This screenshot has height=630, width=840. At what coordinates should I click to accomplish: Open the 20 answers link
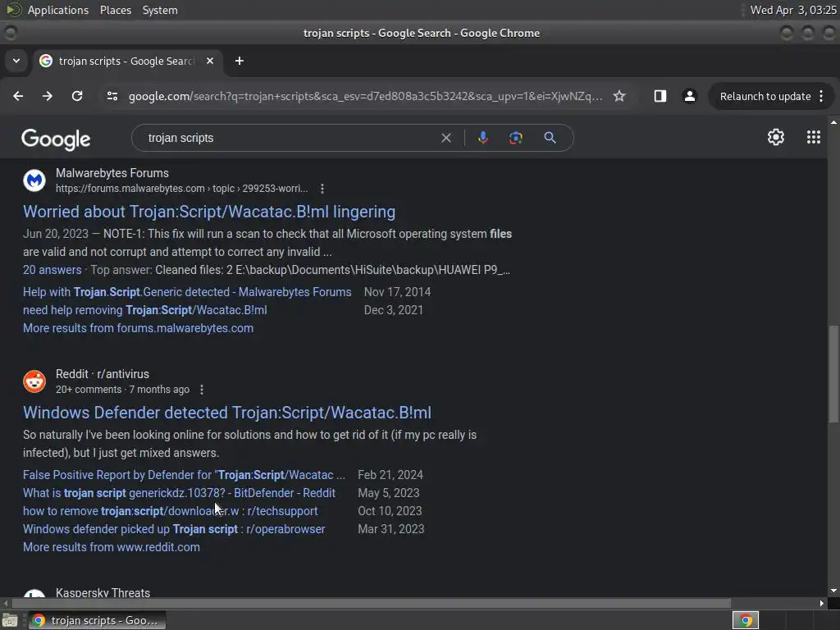pos(52,269)
